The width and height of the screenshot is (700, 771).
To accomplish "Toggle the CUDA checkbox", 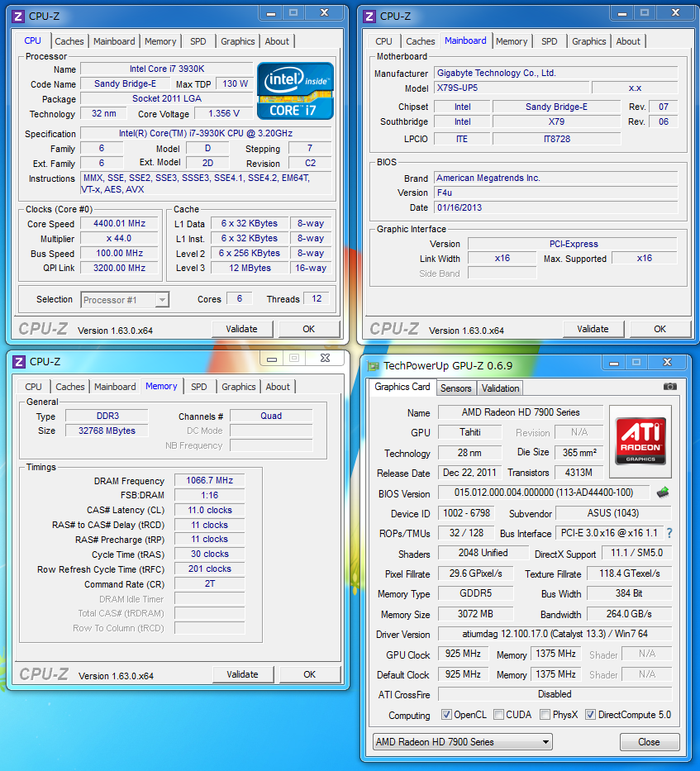I will pyautogui.click(x=499, y=715).
